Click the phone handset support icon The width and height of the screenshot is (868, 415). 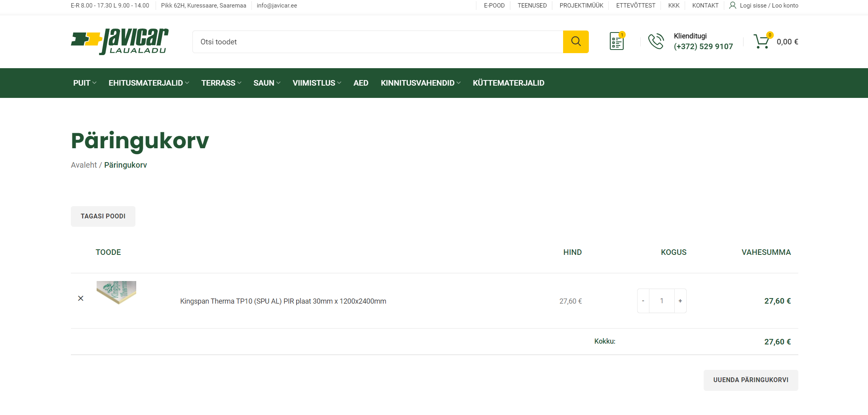(x=656, y=41)
